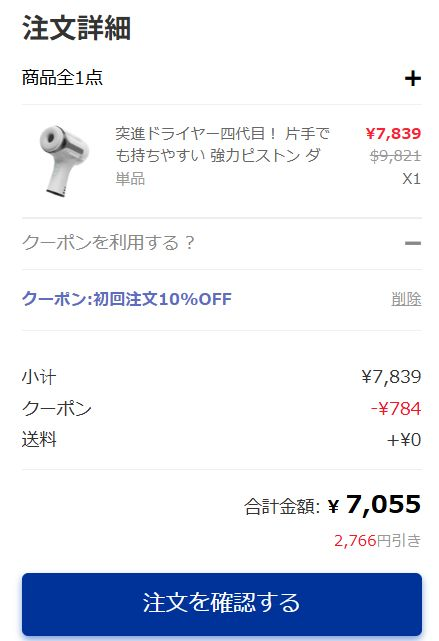439x641 pixels.
Task: Click the product thumbnail image
Action: coord(64,161)
